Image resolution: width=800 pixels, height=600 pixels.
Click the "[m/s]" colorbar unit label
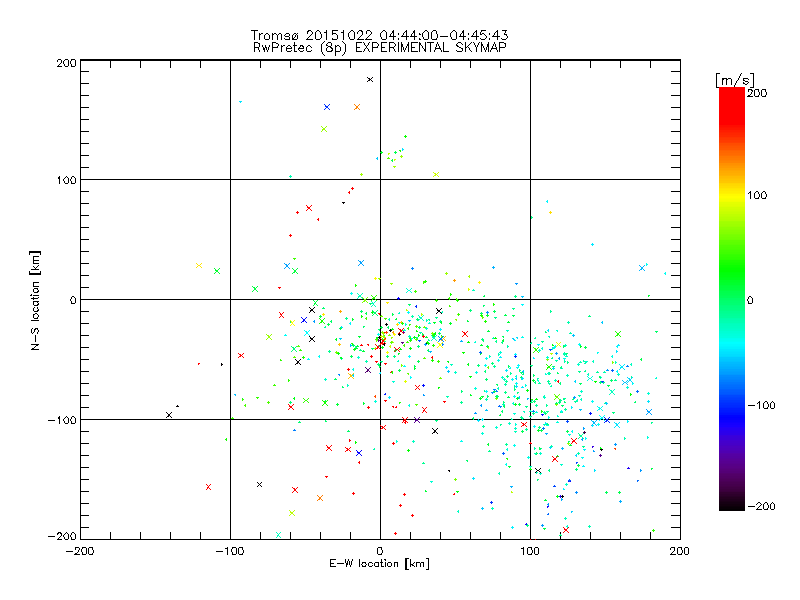click(x=735, y=80)
